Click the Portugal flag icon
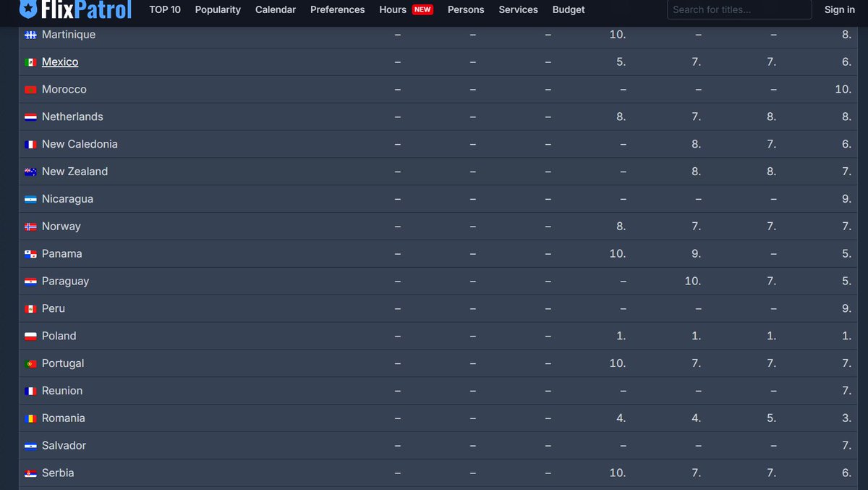The image size is (868, 490). (30, 364)
